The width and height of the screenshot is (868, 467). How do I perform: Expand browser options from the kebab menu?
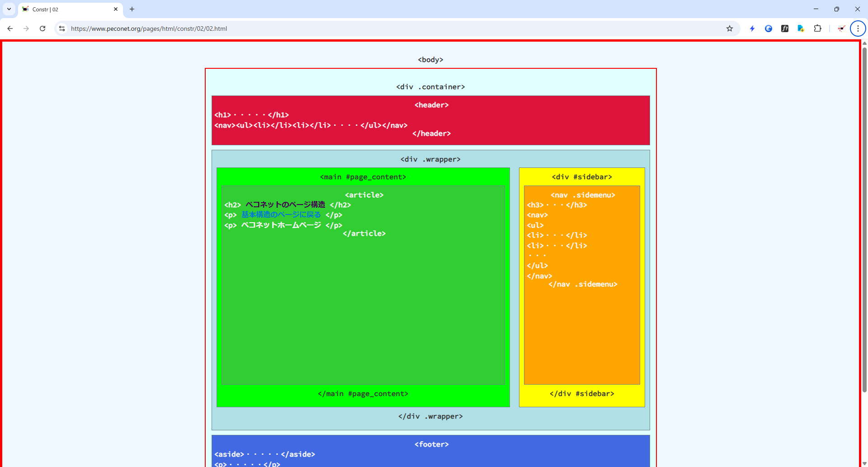(x=858, y=29)
